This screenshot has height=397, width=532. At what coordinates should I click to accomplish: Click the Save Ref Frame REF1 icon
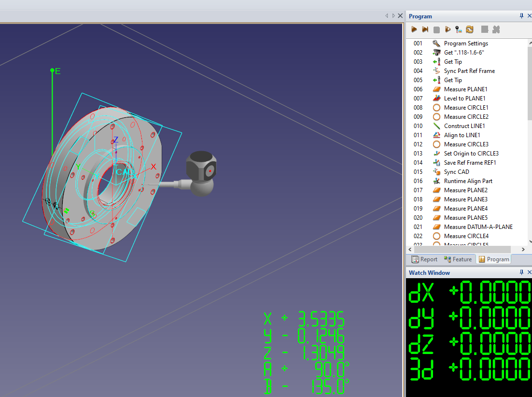pos(436,163)
